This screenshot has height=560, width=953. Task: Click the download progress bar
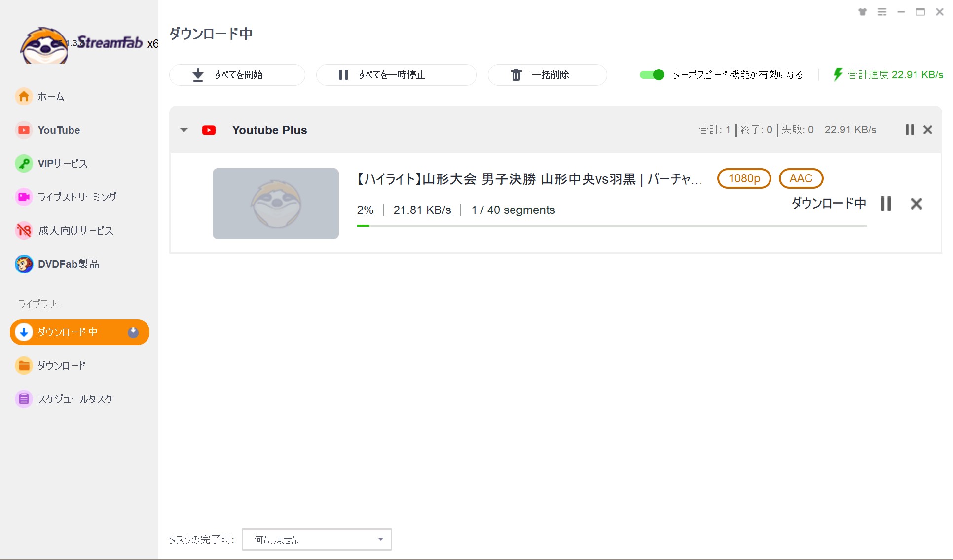click(x=612, y=226)
